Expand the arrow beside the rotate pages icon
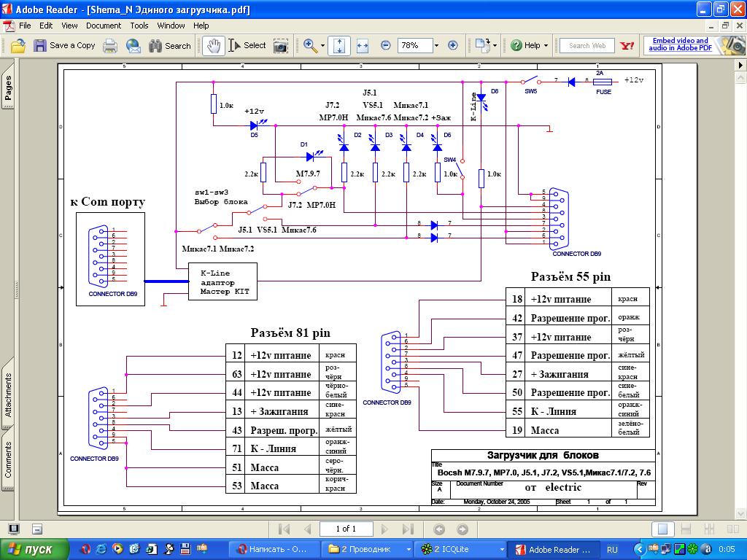 point(495,46)
